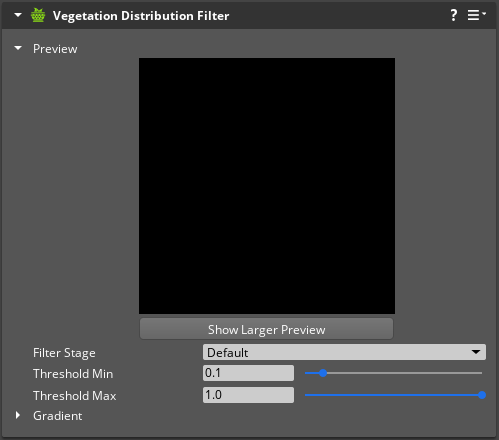Viewport: 499px width, 440px height.
Task: Select the Vegetation Distribution Filter title text
Action: [x=141, y=16]
